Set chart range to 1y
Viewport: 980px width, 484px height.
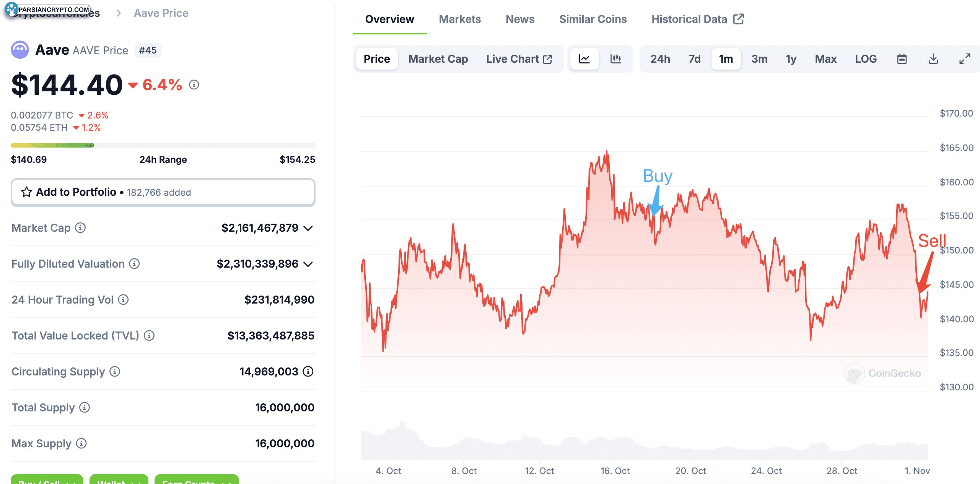click(791, 59)
